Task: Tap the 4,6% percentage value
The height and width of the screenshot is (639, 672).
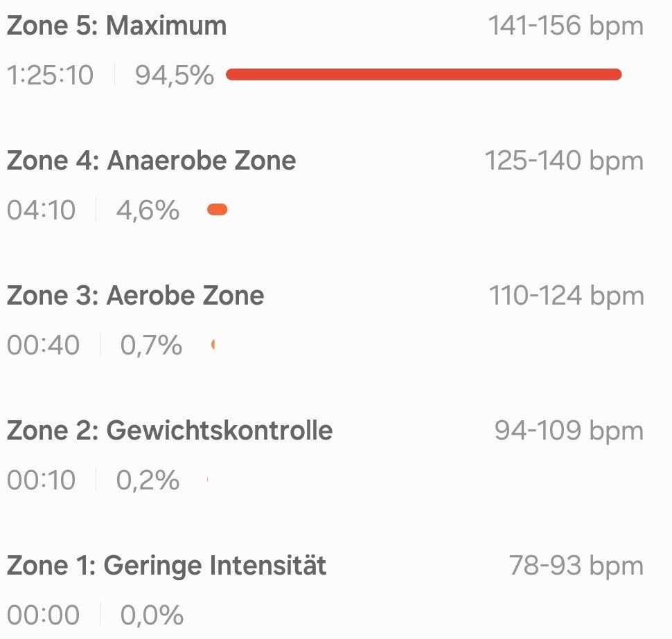Action: (x=147, y=210)
